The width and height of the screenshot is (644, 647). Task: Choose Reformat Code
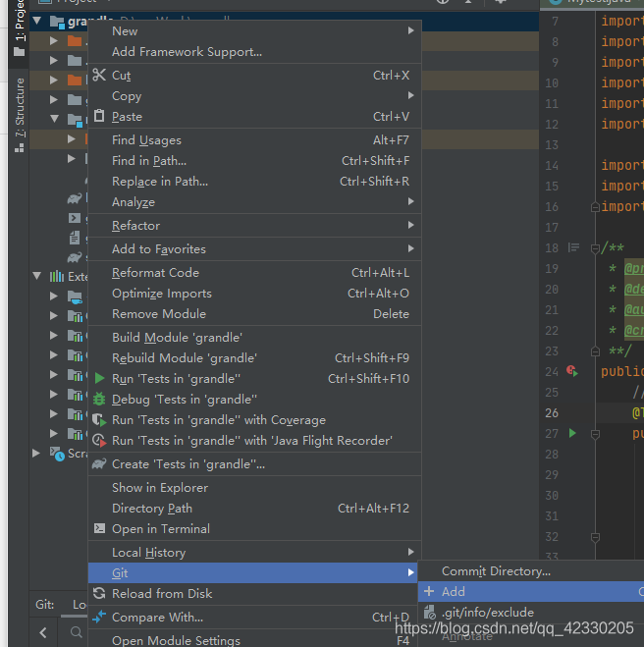click(x=254, y=273)
